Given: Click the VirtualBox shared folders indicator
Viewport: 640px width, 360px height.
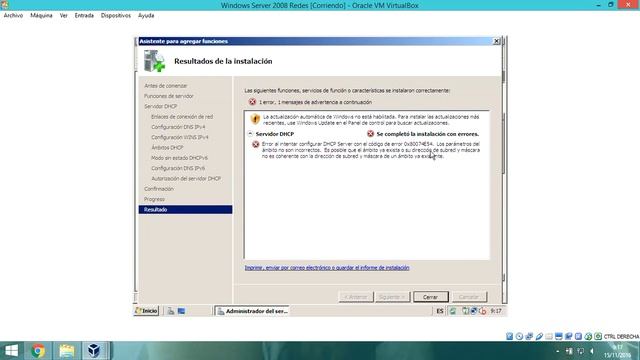Looking at the screenshot, I should pyautogui.click(x=549, y=336).
